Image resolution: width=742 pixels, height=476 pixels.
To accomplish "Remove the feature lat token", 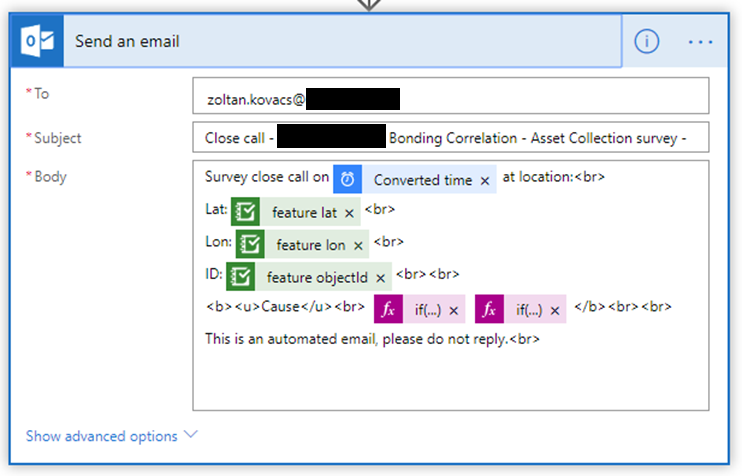I will tap(349, 213).
